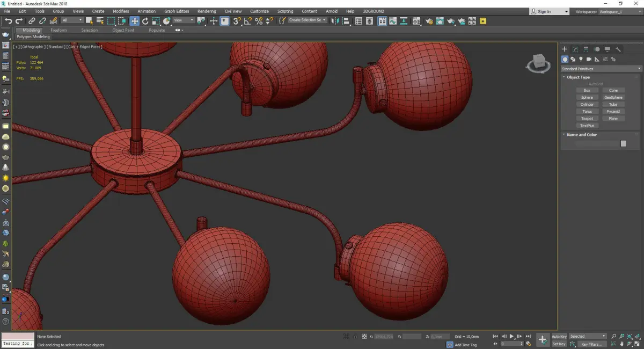Viewport: 644px width, 349px height.
Task: Toggle Angle Snap button
Action: click(x=248, y=21)
